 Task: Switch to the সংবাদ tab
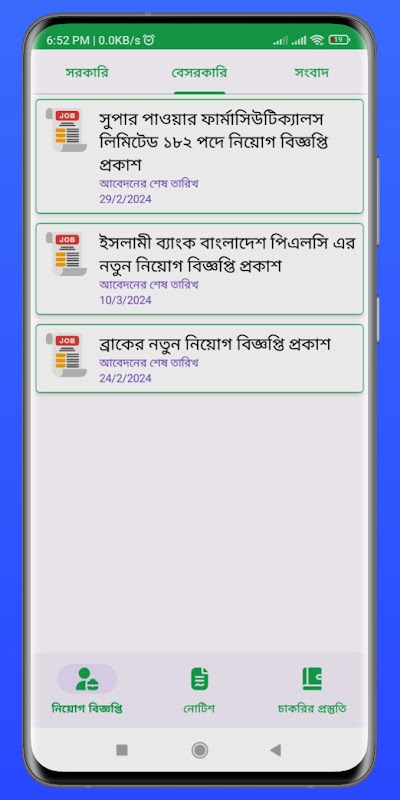(312, 72)
